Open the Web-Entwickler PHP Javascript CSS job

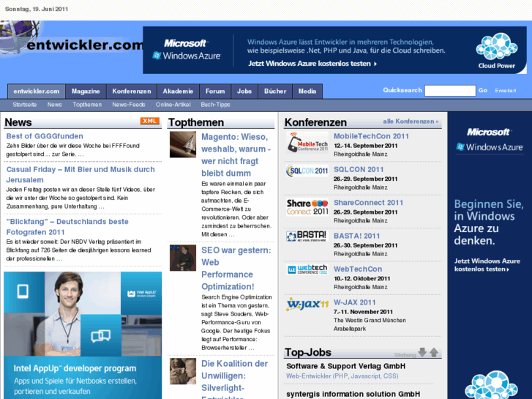[342, 376]
